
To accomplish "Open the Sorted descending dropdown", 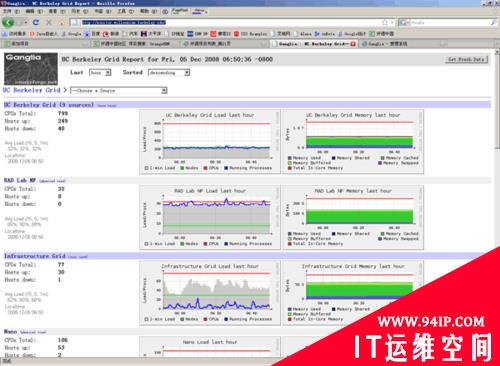I will click(x=169, y=72).
